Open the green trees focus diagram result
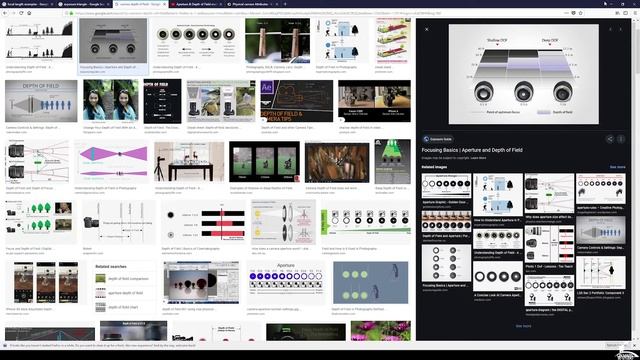This screenshot has height=360, width=640. [40, 222]
